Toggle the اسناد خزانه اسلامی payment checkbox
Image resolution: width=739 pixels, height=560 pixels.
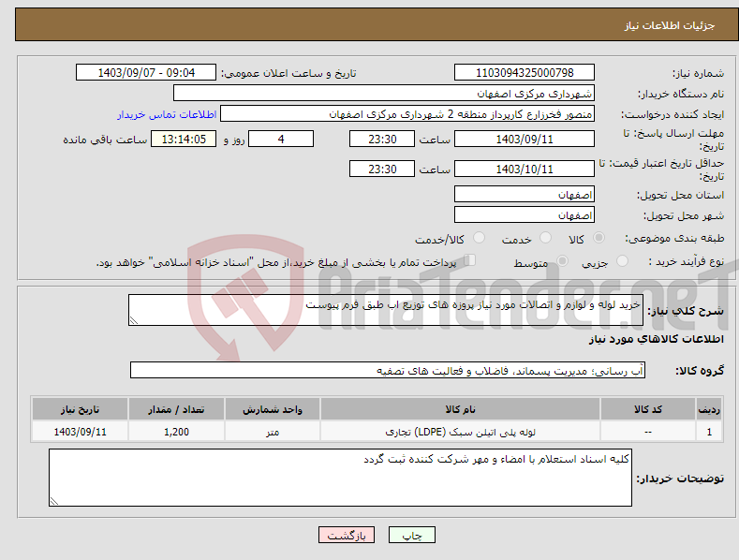[470, 259]
